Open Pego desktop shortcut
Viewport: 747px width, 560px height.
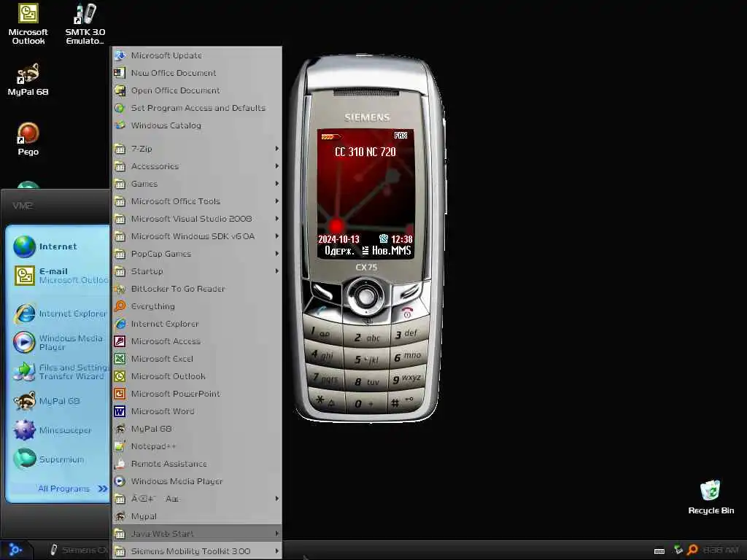coord(28,139)
